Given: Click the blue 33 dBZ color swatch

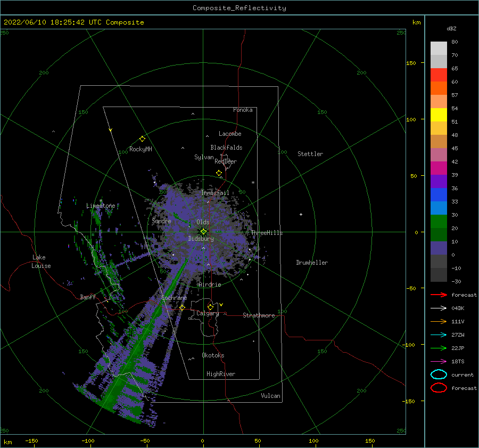Looking at the screenshot, I should (x=439, y=195).
